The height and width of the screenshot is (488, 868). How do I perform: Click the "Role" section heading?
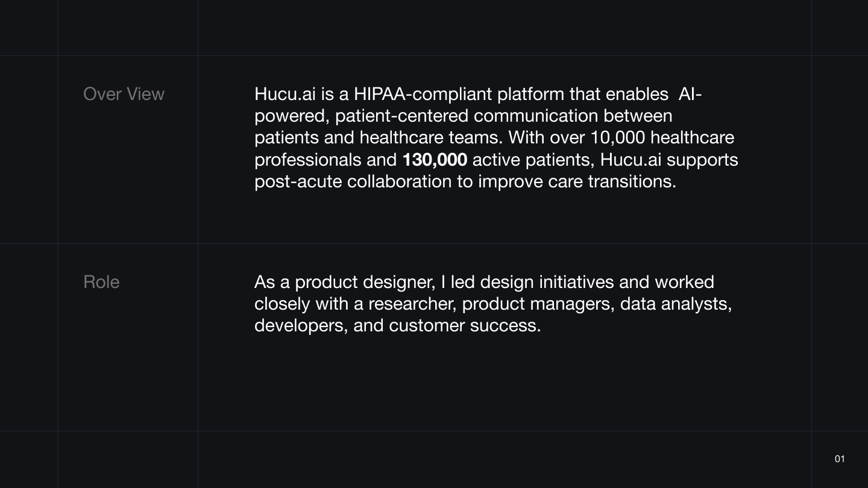click(101, 282)
